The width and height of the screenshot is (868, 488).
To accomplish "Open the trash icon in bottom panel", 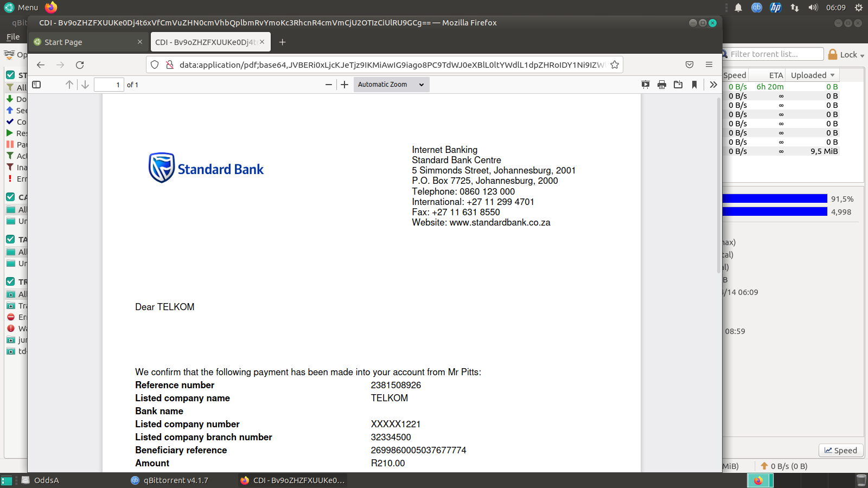I will [x=861, y=480].
